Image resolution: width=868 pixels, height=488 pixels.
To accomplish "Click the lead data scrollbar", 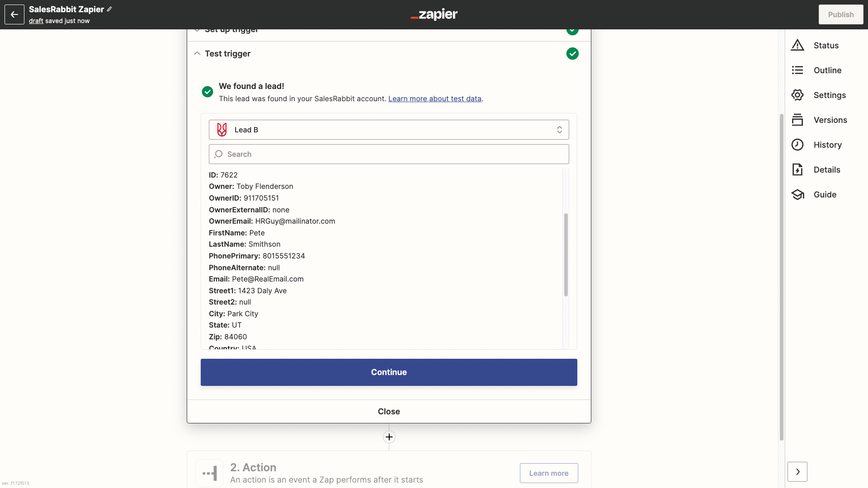I will pos(566,255).
